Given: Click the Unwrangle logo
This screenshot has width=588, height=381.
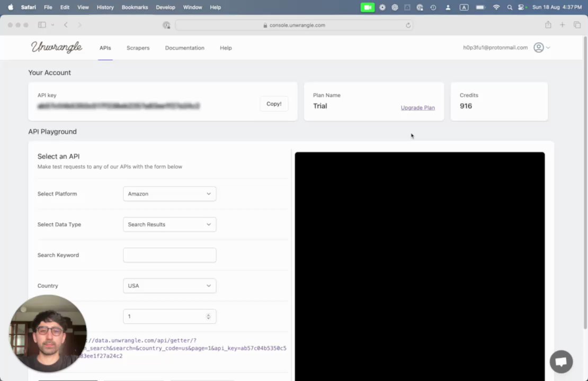Looking at the screenshot, I should click(x=57, y=47).
